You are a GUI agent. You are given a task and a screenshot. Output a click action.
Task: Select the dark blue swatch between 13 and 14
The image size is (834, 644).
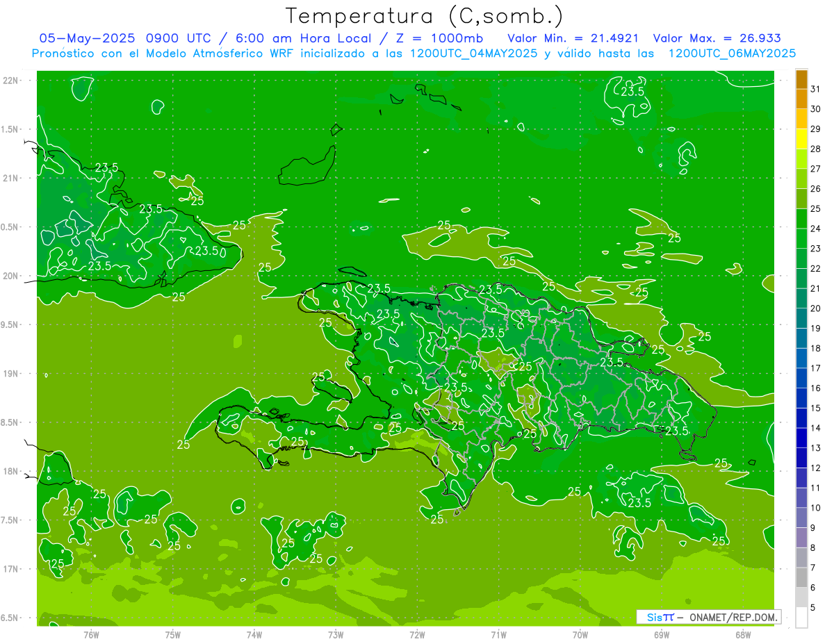click(801, 438)
